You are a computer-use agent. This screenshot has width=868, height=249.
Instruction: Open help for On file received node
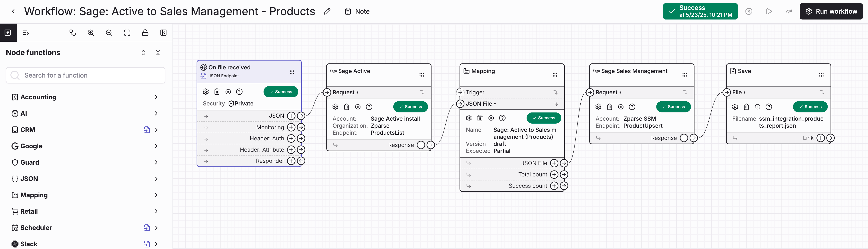click(x=239, y=92)
